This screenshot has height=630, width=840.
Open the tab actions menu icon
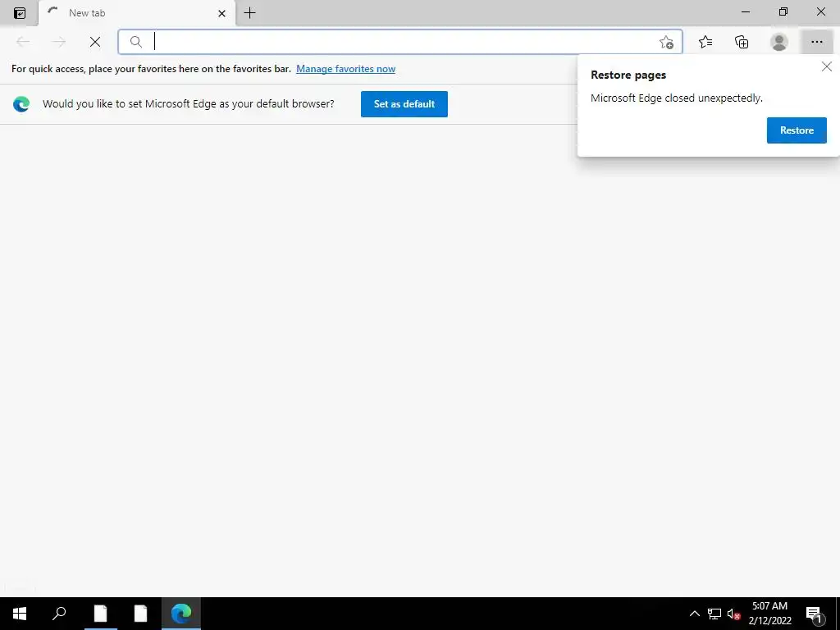click(x=20, y=13)
